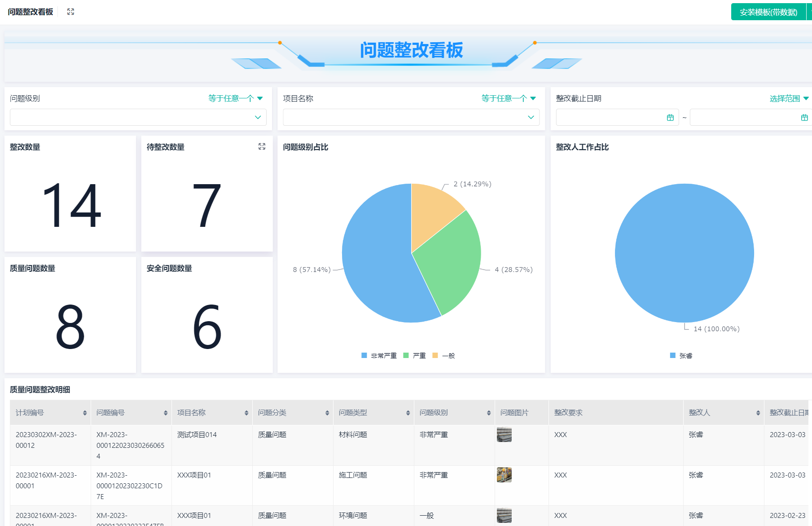Open 问题级别 condition dropdown 等于任意一个
Image resolution: width=812 pixels, height=526 pixels.
236,98
